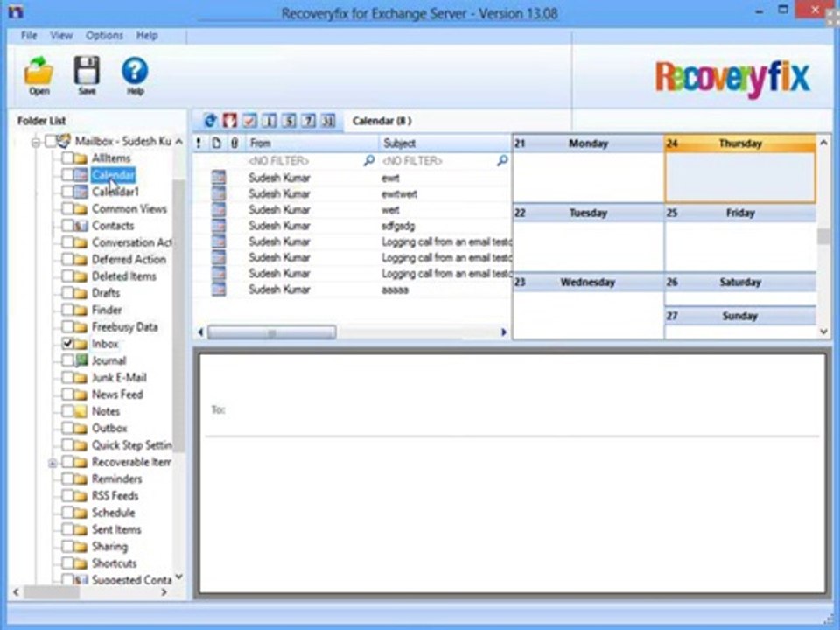This screenshot has width=840, height=630.
Task: Click folder list horizontal scroll right arrow
Action: pos(164,592)
